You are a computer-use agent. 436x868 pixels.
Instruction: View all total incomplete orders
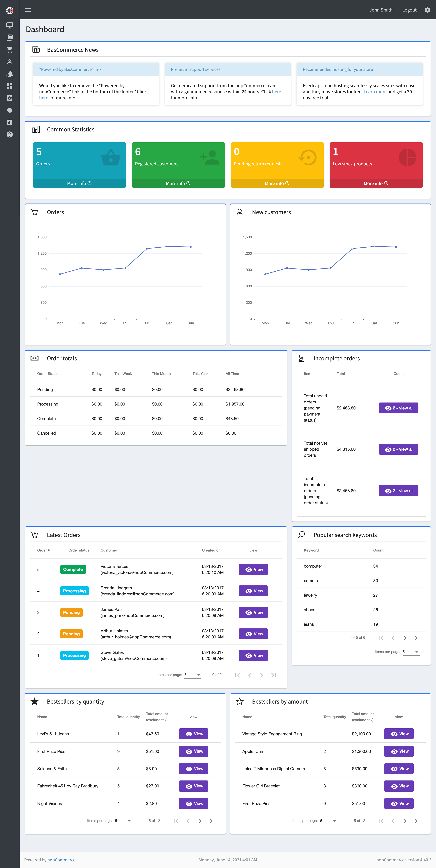398,491
